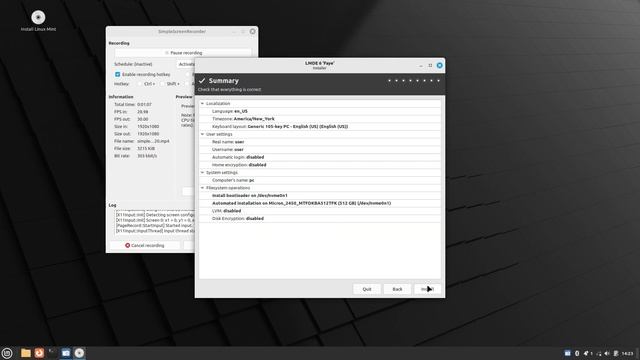Click the blue recorder tray icon
Screen dimensions: 640x360
tap(567, 353)
